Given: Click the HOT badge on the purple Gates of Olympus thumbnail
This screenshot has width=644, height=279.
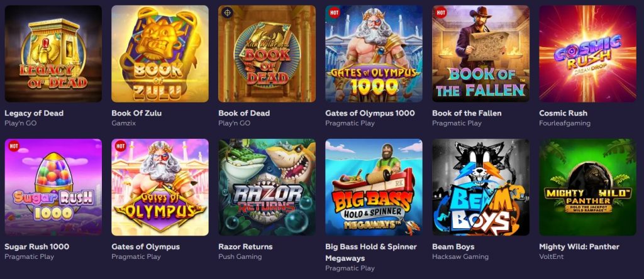Looking at the screenshot, I should [120, 146].
